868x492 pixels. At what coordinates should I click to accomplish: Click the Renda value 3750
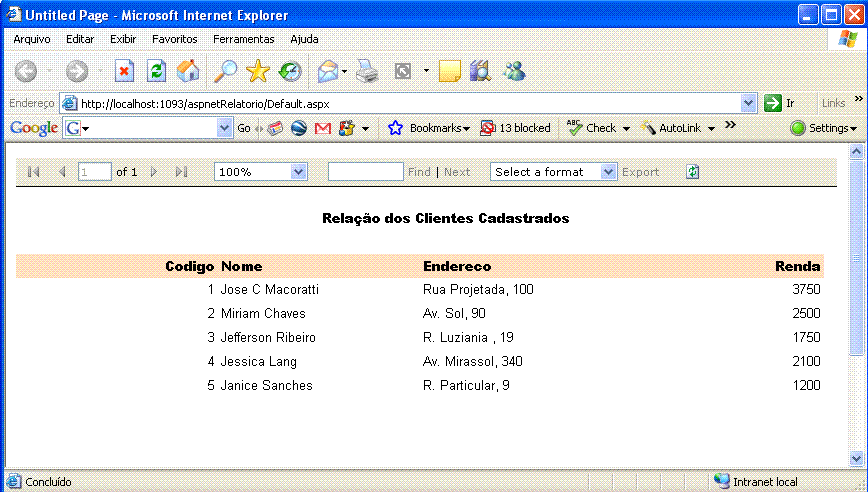pyautogui.click(x=806, y=289)
